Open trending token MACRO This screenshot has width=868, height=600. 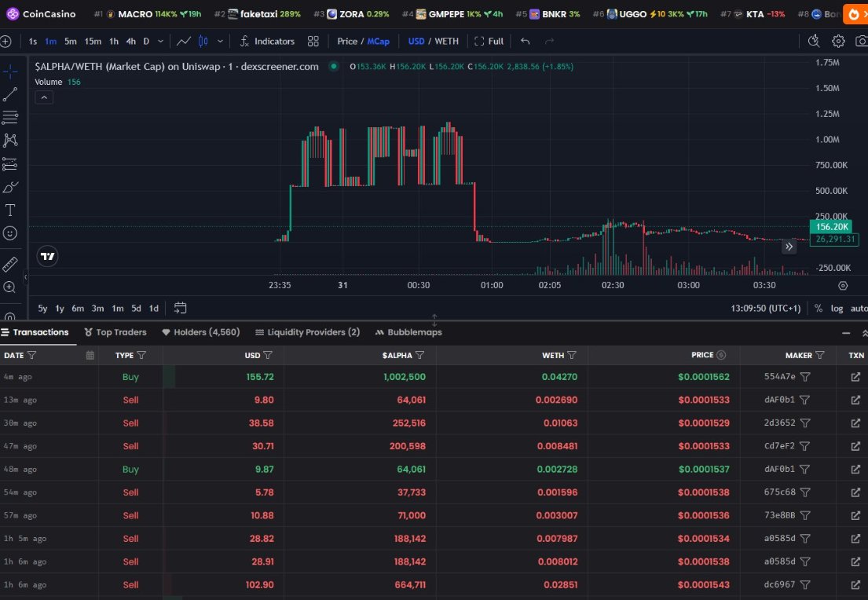coord(148,14)
